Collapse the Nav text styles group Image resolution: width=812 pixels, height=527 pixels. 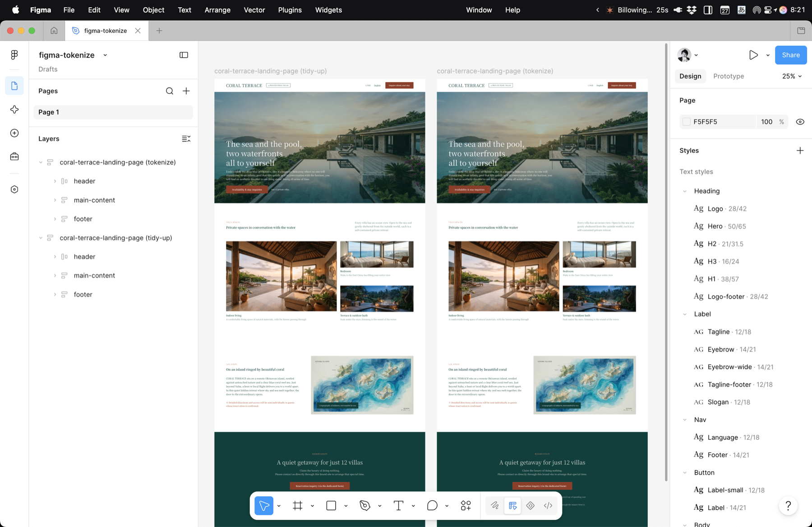click(685, 420)
